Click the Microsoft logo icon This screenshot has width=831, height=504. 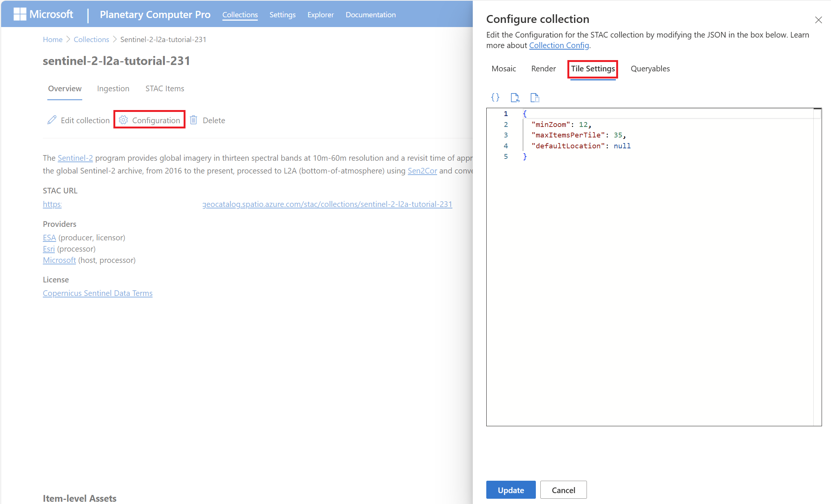coord(20,14)
